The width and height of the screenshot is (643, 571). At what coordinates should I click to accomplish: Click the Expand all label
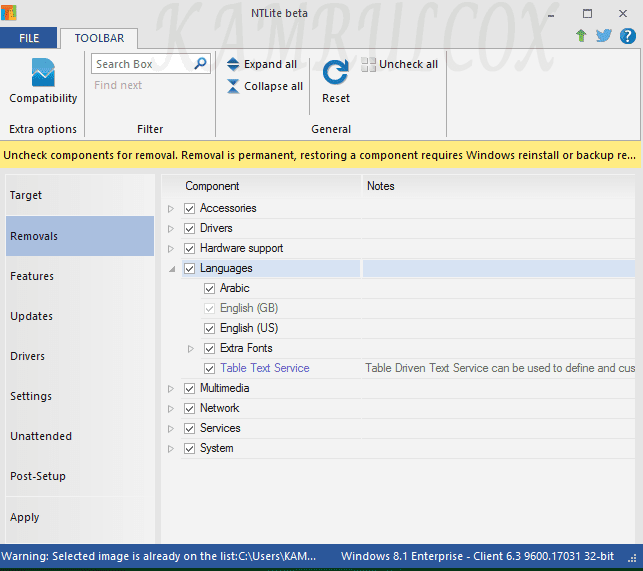270,64
